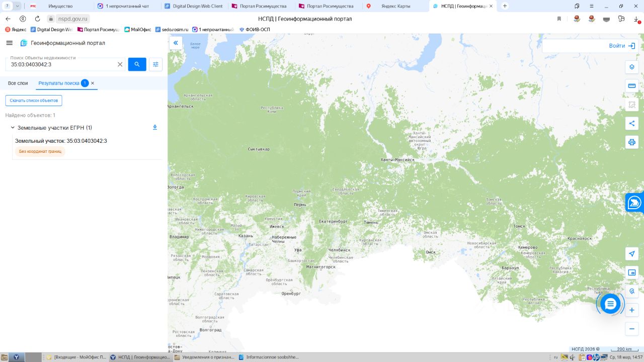Click the Без координат границ badge
The width and height of the screenshot is (644, 362).
(40, 151)
